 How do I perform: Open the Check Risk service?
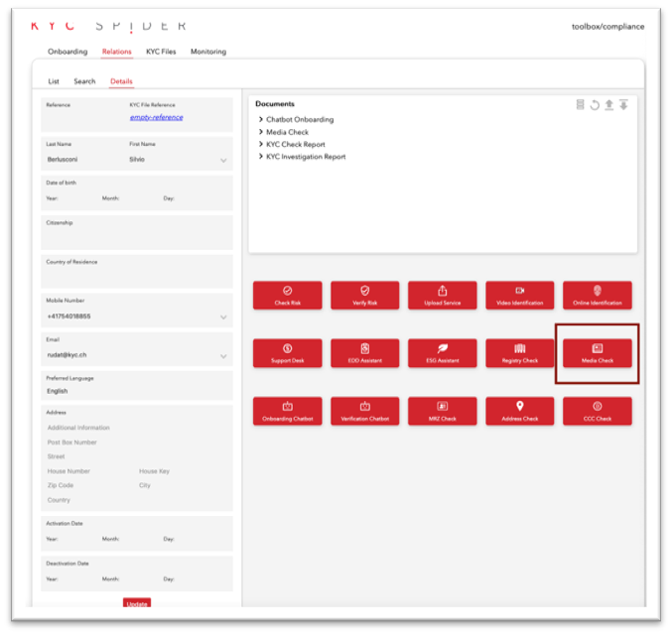[287, 296]
